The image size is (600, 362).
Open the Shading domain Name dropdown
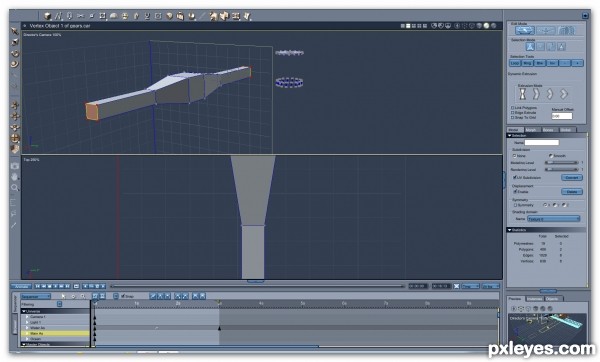point(553,219)
